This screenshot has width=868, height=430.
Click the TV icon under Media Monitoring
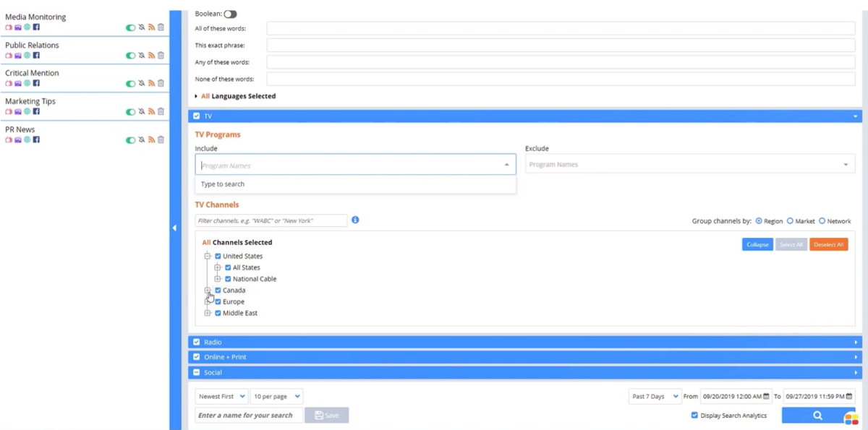pyautogui.click(x=8, y=27)
